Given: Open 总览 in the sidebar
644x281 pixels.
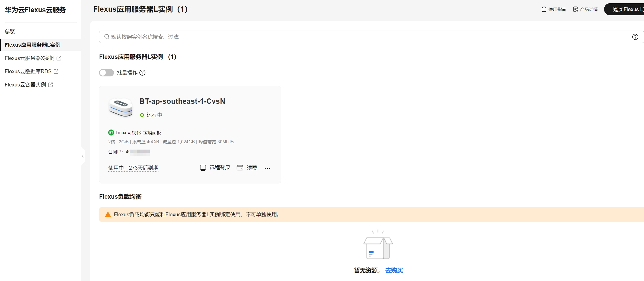Looking at the screenshot, I should tap(10, 31).
